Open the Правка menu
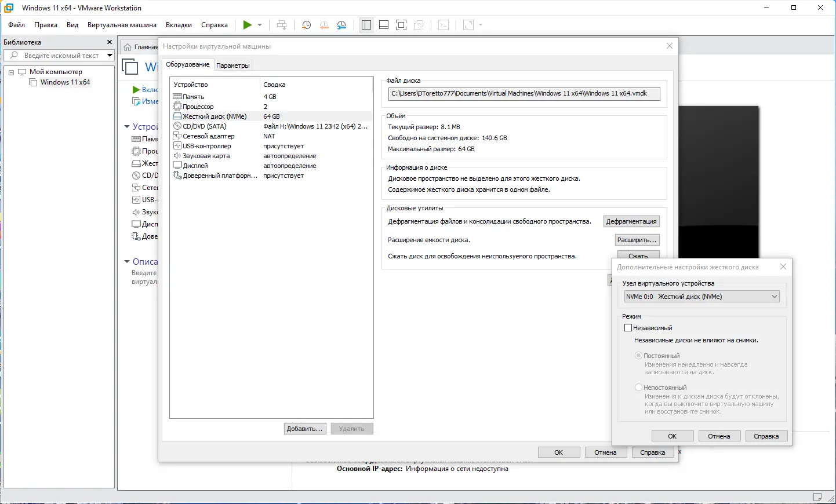Image resolution: width=836 pixels, height=504 pixels. (x=46, y=25)
